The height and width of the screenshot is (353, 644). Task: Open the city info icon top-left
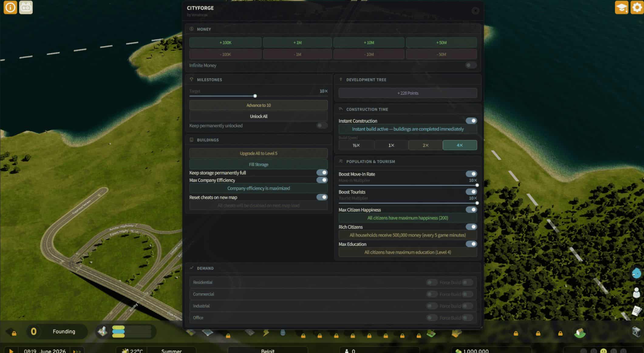coord(10,7)
